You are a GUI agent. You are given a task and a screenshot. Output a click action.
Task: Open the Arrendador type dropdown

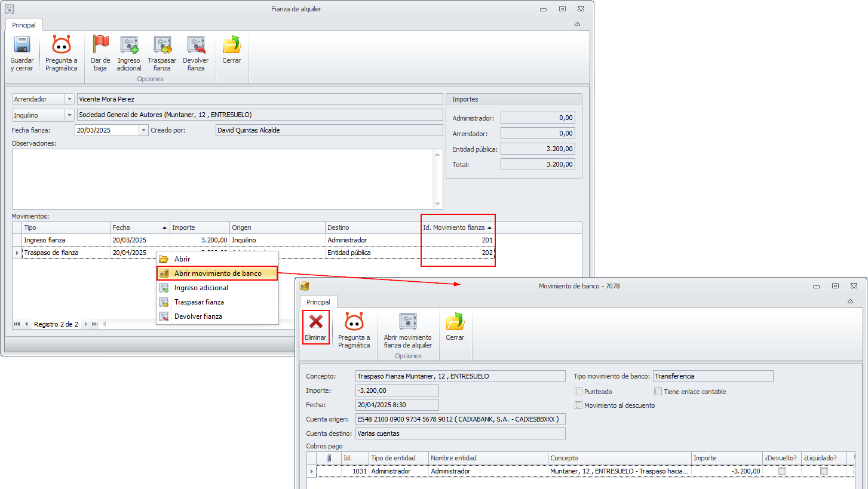click(70, 99)
